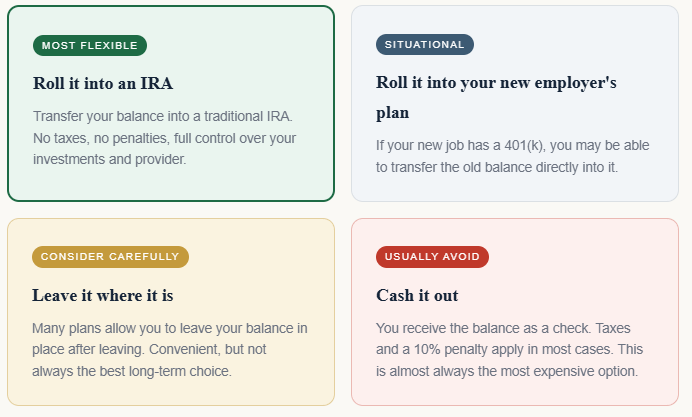692x417 pixels.
Task: Click the 'Leave it where it is' heading
Action: [103, 296]
